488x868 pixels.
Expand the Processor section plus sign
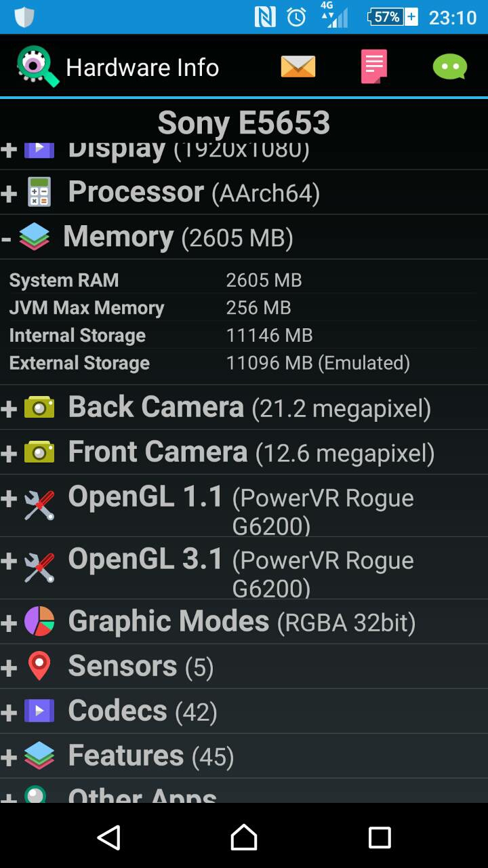9,193
